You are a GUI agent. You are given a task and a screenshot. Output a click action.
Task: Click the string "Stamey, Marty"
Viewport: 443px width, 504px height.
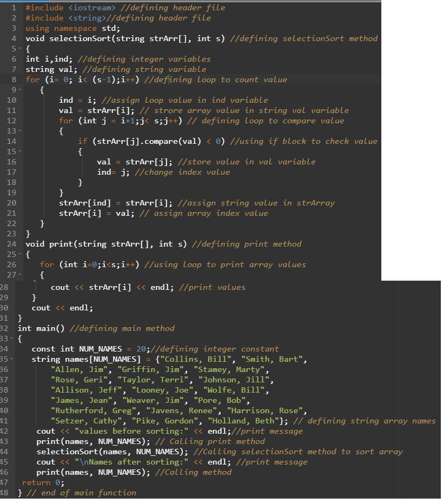[229, 370]
